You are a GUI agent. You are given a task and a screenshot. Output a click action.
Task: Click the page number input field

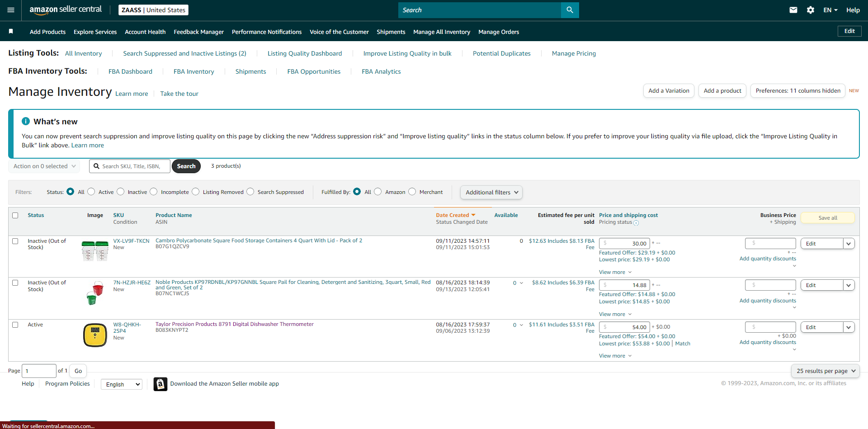point(39,371)
